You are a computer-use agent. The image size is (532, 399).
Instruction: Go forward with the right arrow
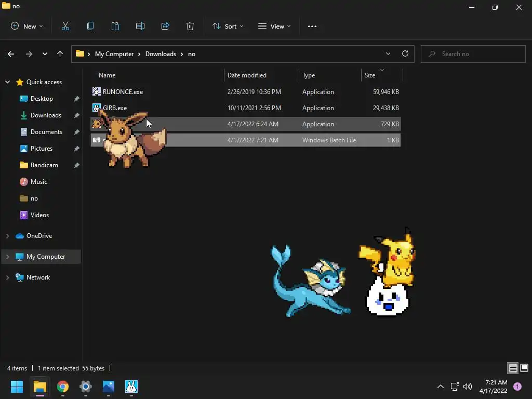[x=29, y=54]
